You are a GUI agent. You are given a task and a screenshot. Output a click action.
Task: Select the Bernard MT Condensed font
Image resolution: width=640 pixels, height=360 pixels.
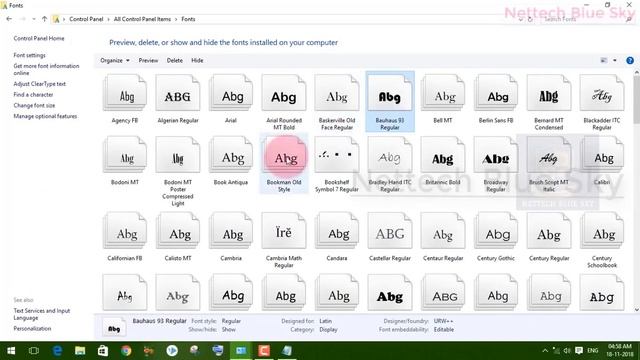pyautogui.click(x=549, y=93)
